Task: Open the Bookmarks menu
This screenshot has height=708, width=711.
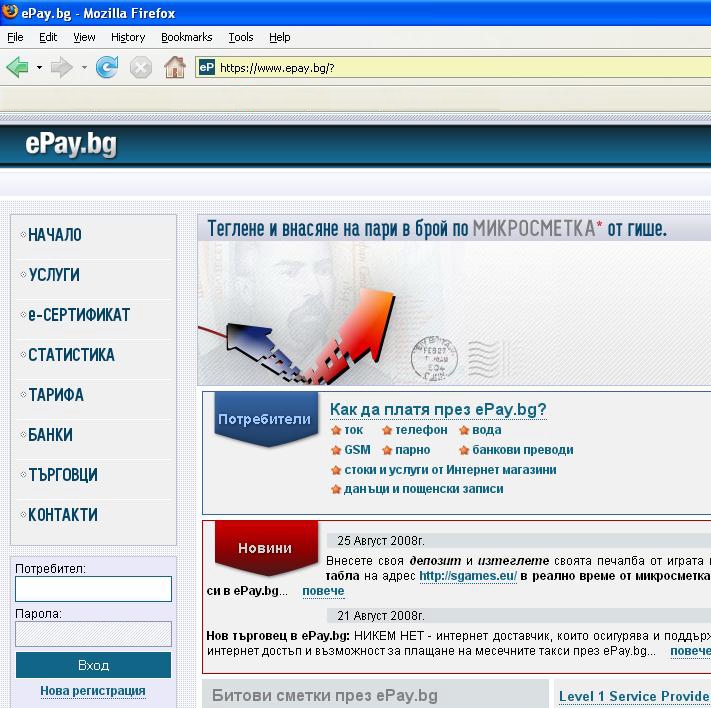Action: [186, 37]
